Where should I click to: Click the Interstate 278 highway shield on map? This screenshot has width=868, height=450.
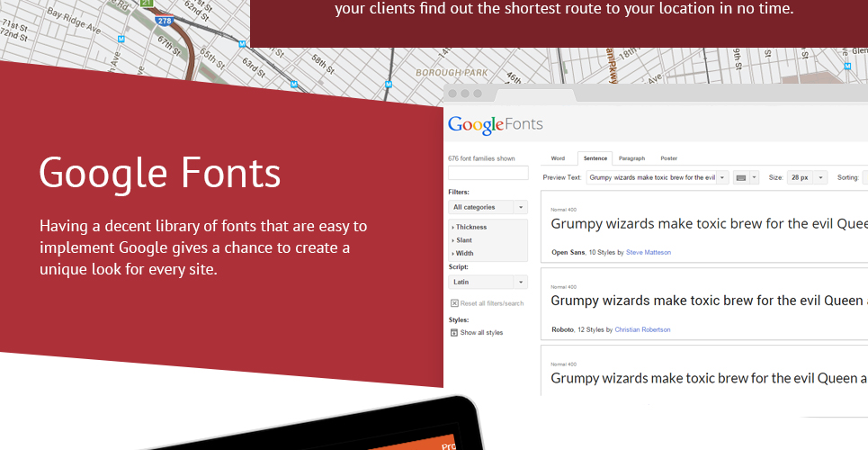point(165,21)
